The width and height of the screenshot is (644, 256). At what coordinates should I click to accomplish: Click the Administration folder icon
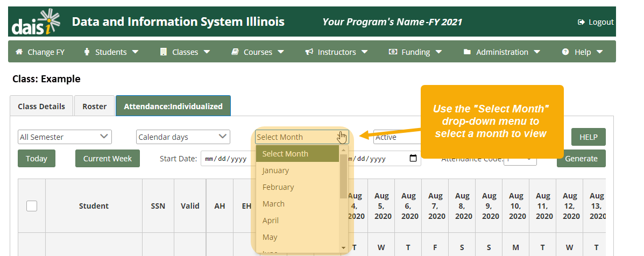tap(467, 52)
